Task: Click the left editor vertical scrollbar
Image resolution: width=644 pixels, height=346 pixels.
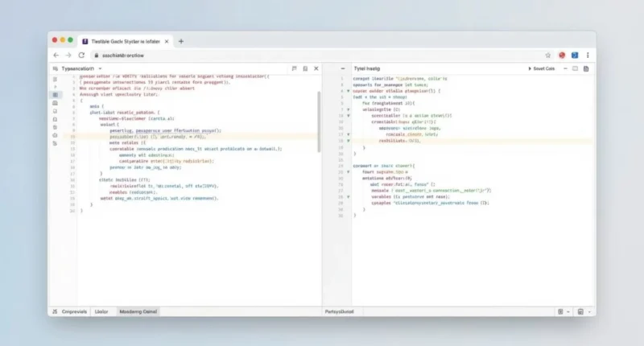Action: pyautogui.click(x=319, y=122)
